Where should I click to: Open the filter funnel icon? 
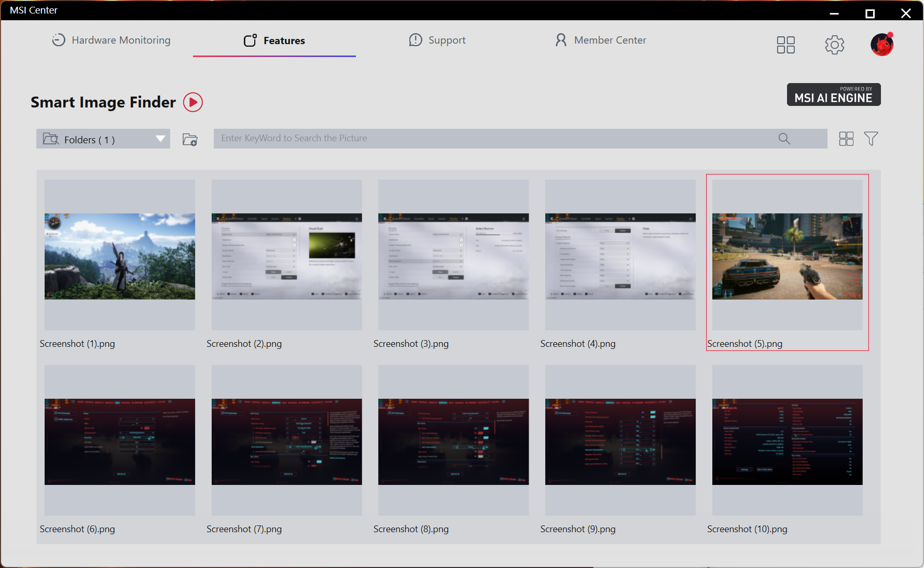point(871,139)
